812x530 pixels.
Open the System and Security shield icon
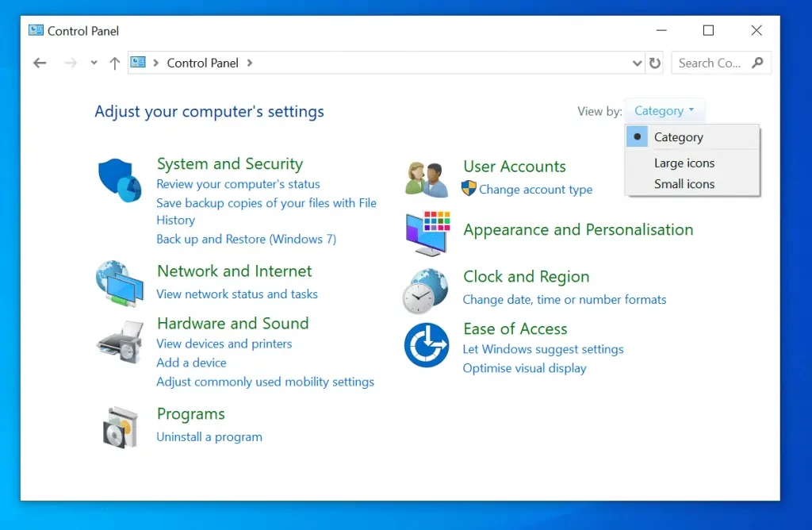(x=119, y=179)
